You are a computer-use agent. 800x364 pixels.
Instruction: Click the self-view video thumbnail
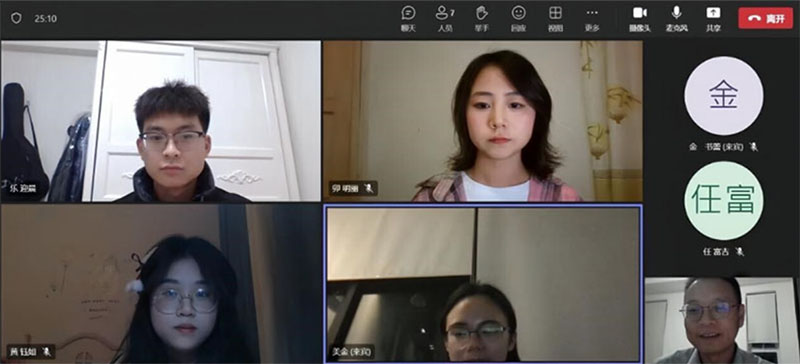(721, 321)
